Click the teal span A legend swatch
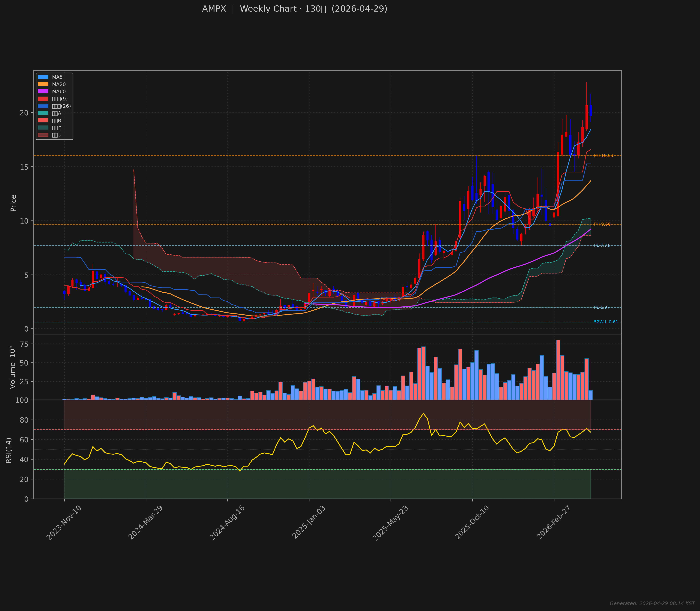This screenshot has width=700, height=611. coord(43,113)
